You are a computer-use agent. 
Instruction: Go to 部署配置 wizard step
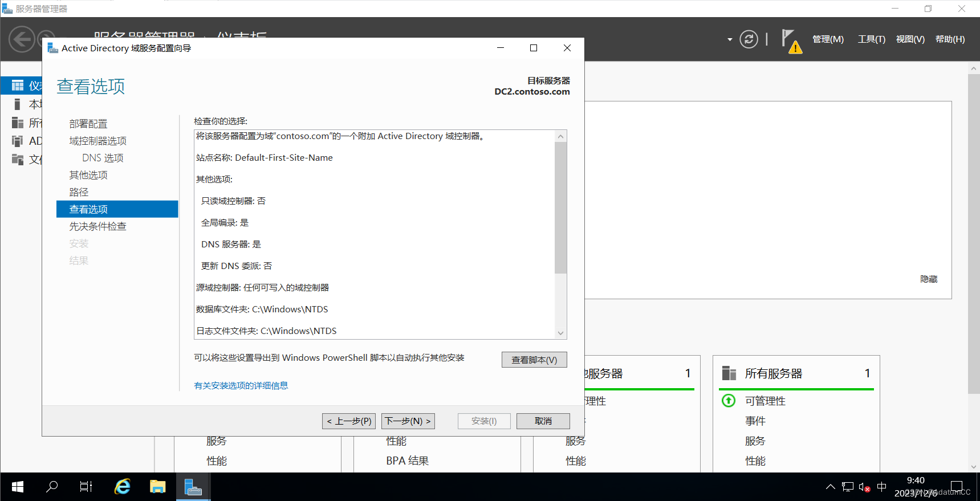(x=88, y=124)
